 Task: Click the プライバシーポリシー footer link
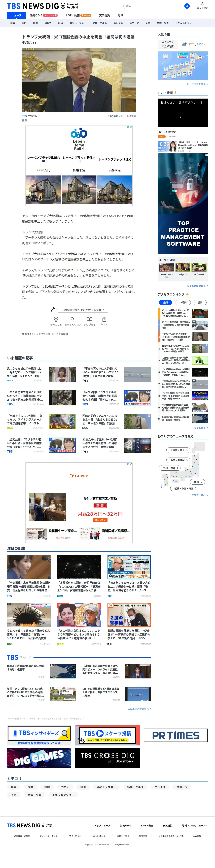point(49,836)
